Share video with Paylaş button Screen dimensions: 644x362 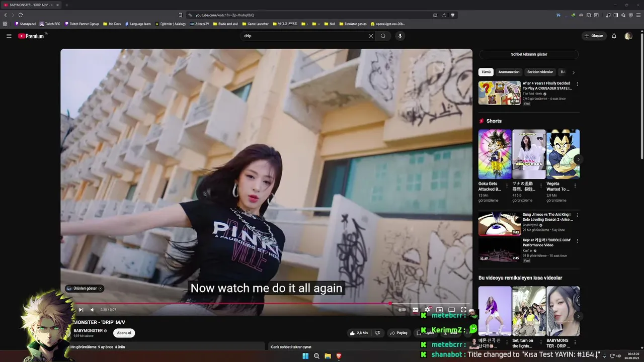point(398,333)
